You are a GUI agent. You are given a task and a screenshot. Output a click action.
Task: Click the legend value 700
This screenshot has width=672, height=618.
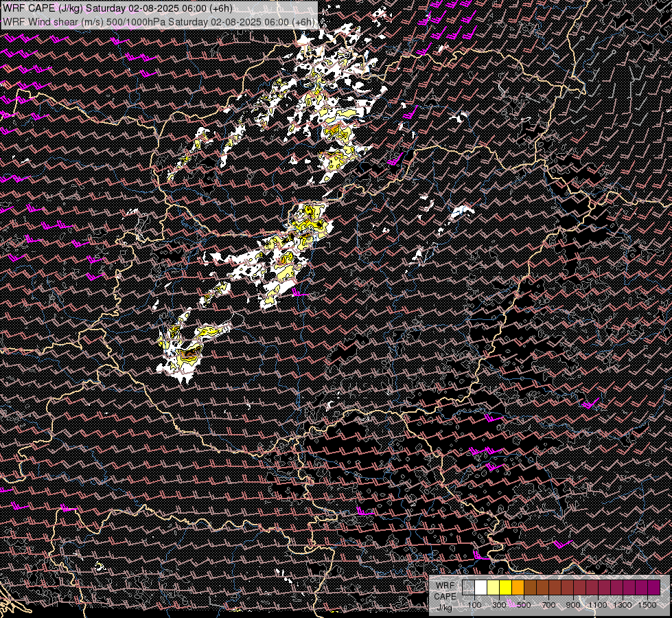pos(549,605)
